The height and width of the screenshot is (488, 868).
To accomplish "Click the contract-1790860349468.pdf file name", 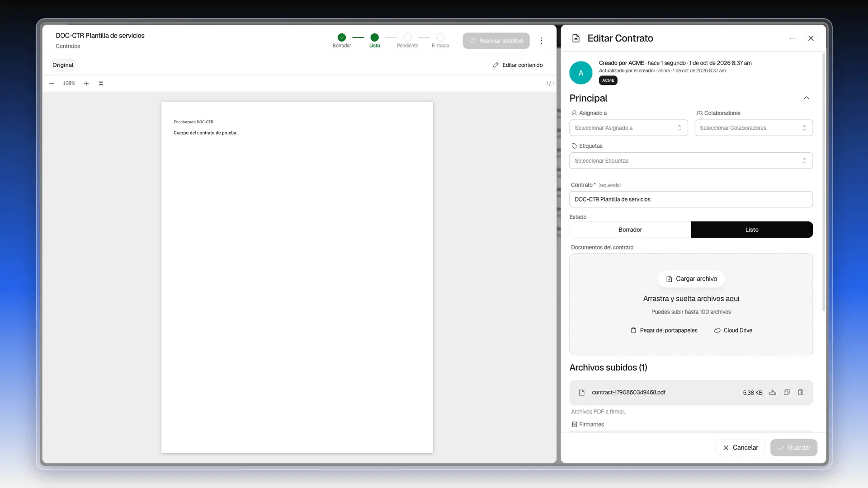I will coord(628,393).
